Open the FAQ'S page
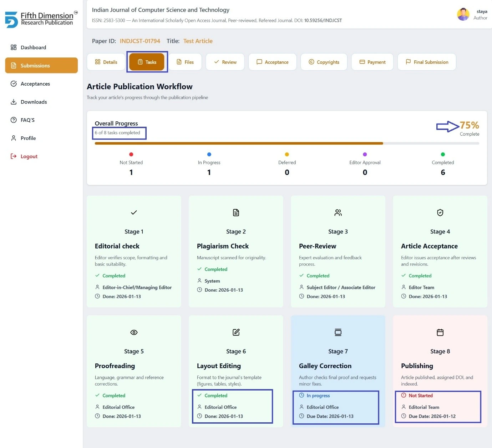Screen dimensions: 492x448 [41, 120]
